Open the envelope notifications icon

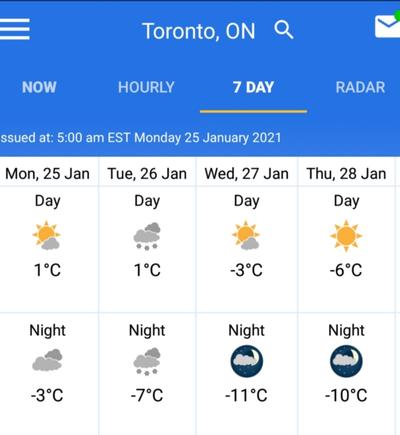tap(387, 26)
